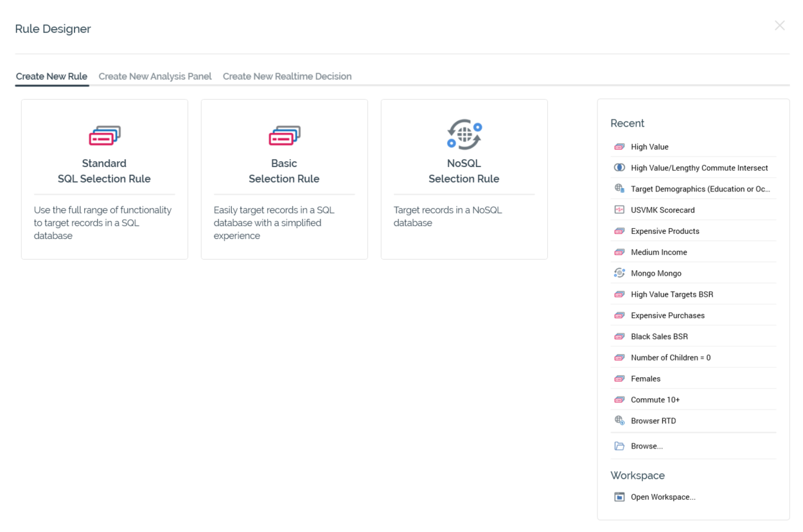Switch to Create New Realtime Decision tab

coord(287,76)
